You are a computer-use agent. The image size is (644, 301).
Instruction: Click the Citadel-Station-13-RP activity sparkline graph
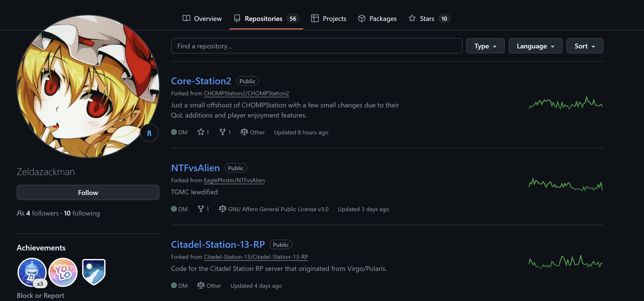tap(566, 262)
